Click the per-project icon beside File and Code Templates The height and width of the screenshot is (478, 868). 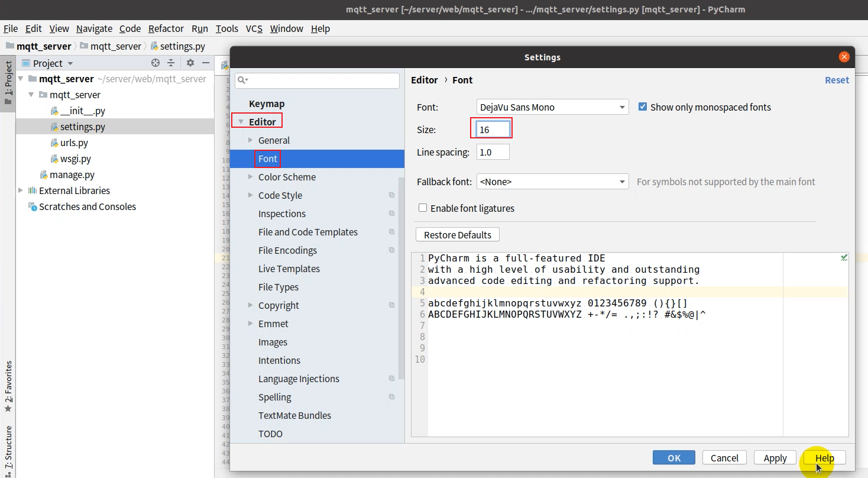pyautogui.click(x=391, y=232)
